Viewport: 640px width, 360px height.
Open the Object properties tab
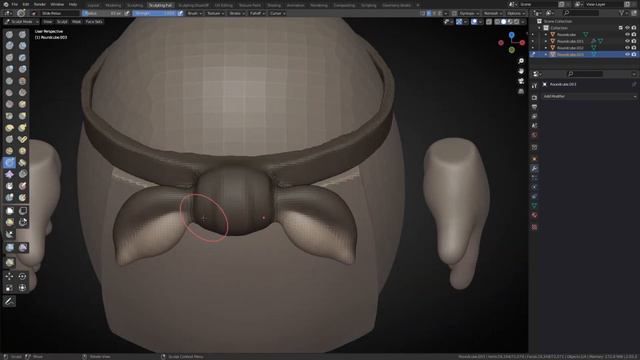click(534, 159)
